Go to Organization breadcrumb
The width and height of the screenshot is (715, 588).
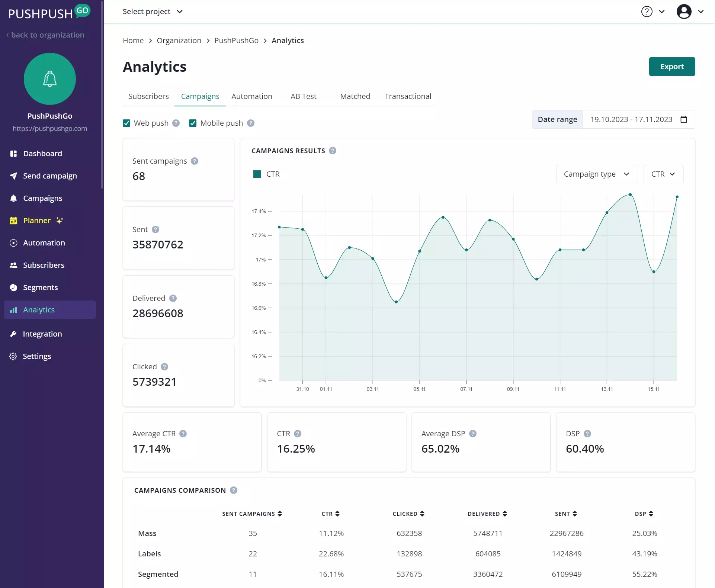[179, 41]
